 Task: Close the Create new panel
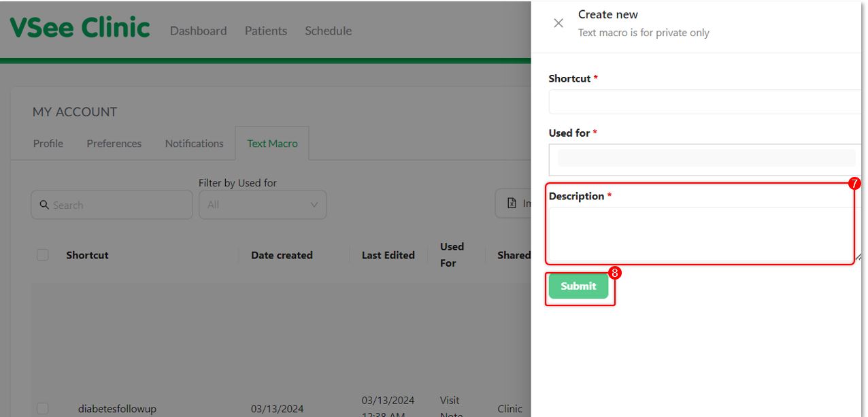click(x=558, y=23)
